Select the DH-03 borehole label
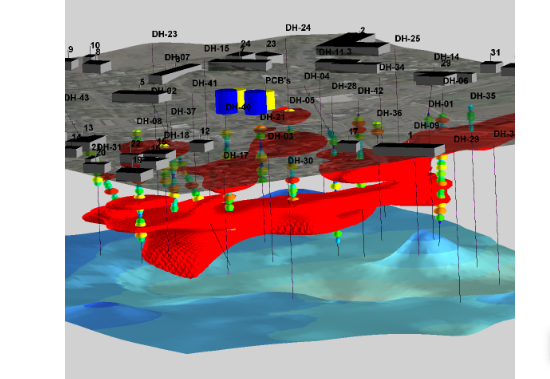 [x=280, y=136]
